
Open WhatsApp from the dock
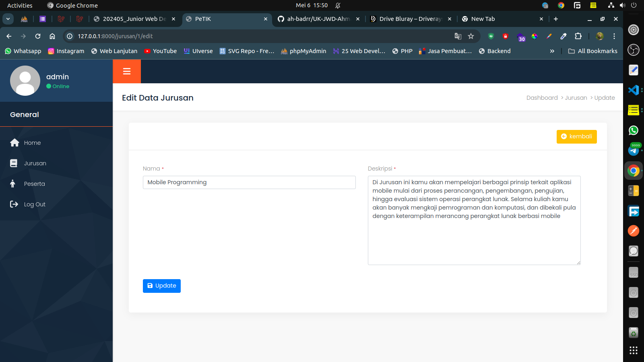(634, 130)
